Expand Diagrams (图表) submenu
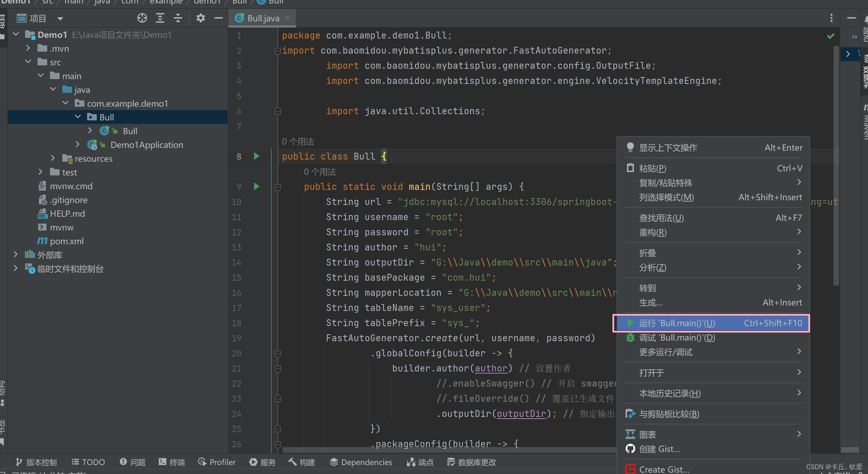Image resolution: width=868 pixels, height=474 pixels. click(713, 435)
